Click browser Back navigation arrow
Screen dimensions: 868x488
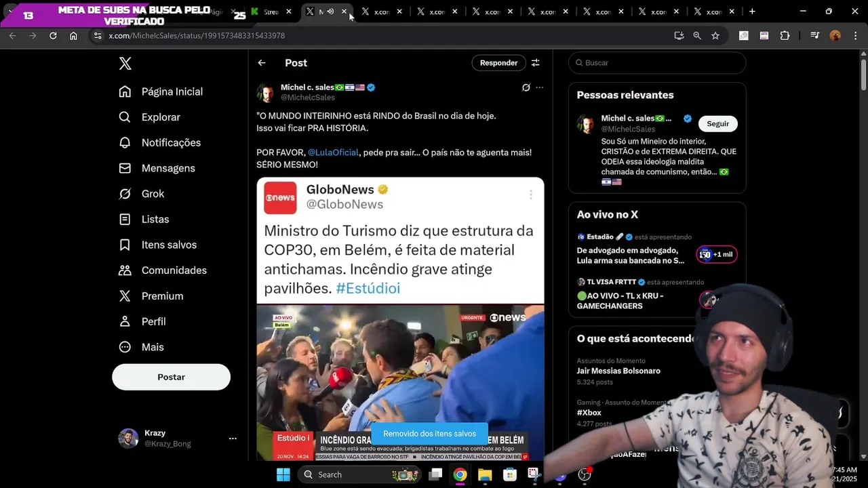point(12,36)
